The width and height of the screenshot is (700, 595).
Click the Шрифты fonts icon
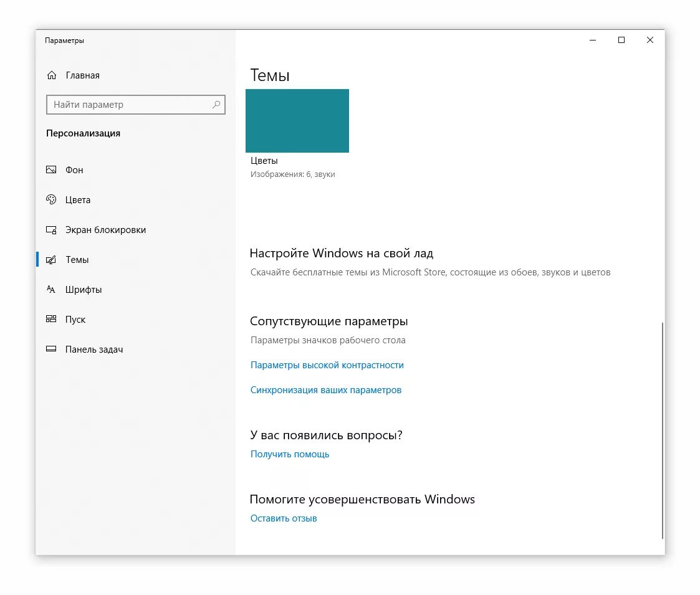pos(51,289)
